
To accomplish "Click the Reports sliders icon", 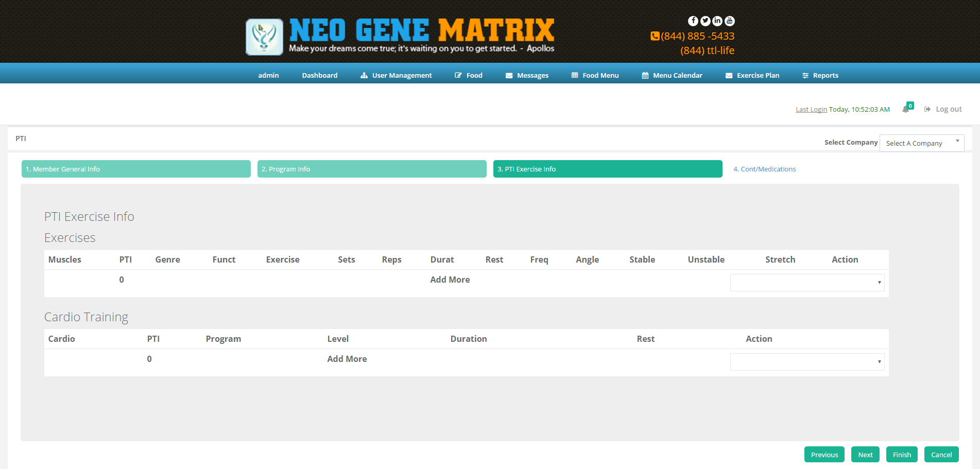I will click(x=805, y=76).
